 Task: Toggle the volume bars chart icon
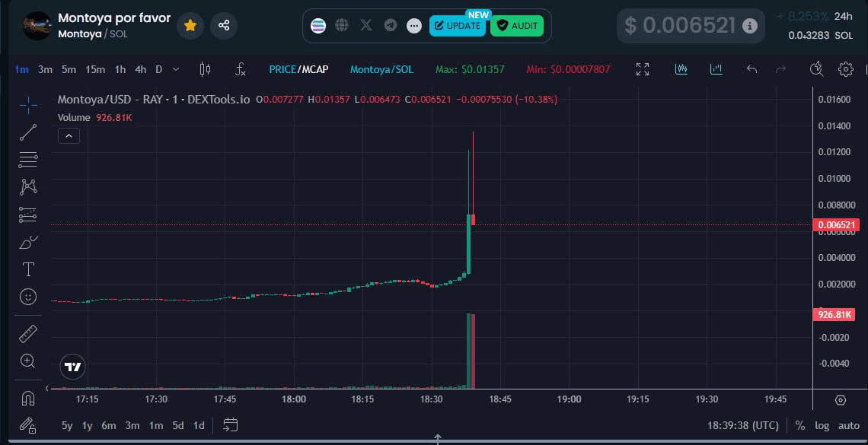716,69
